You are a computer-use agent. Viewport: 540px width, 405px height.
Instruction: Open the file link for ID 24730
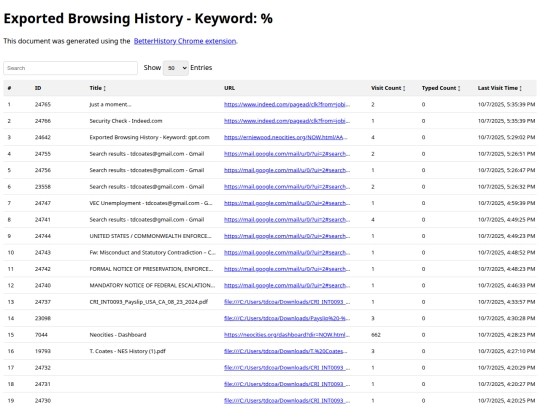pyautogui.click(x=287, y=401)
